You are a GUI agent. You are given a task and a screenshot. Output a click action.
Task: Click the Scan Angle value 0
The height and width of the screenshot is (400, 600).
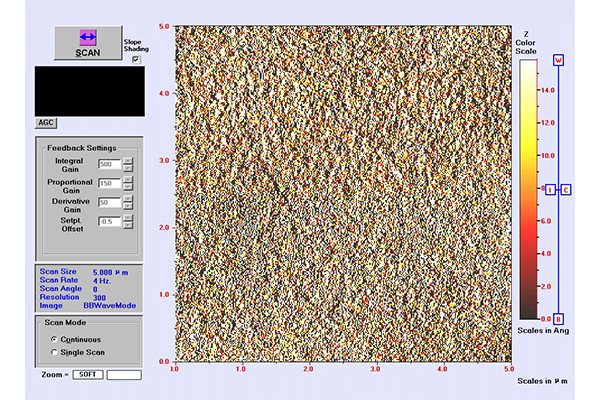click(95, 289)
